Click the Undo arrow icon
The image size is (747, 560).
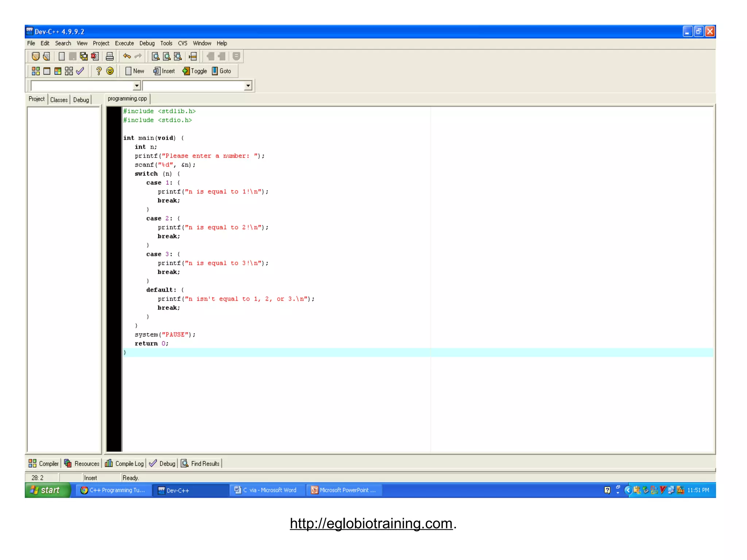(127, 56)
